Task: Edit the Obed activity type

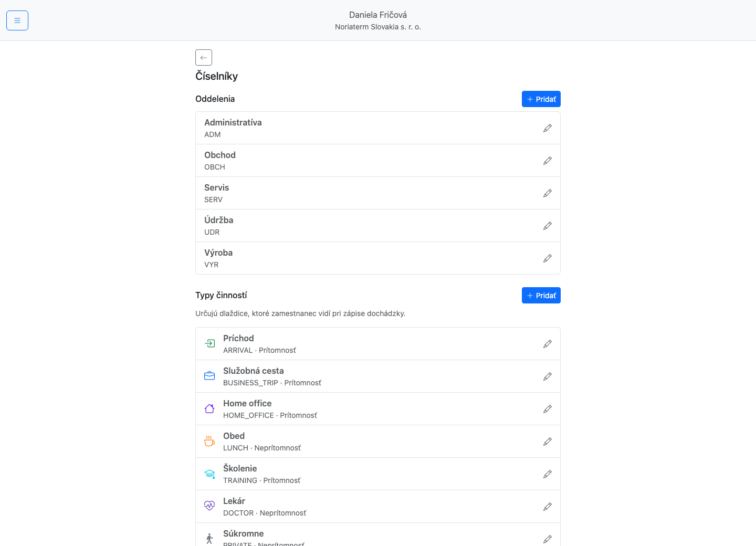Action: coord(548,442)
